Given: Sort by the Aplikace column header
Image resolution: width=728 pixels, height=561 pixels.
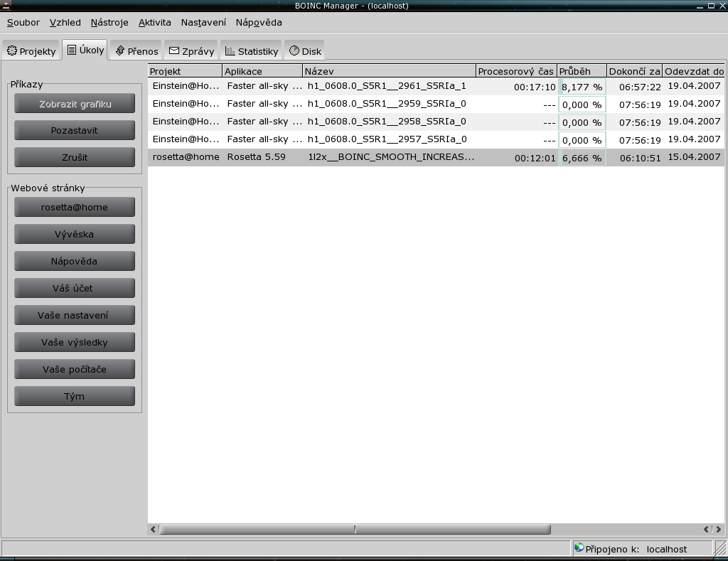Looking at the screenshot, I should (x=263, y=71).
